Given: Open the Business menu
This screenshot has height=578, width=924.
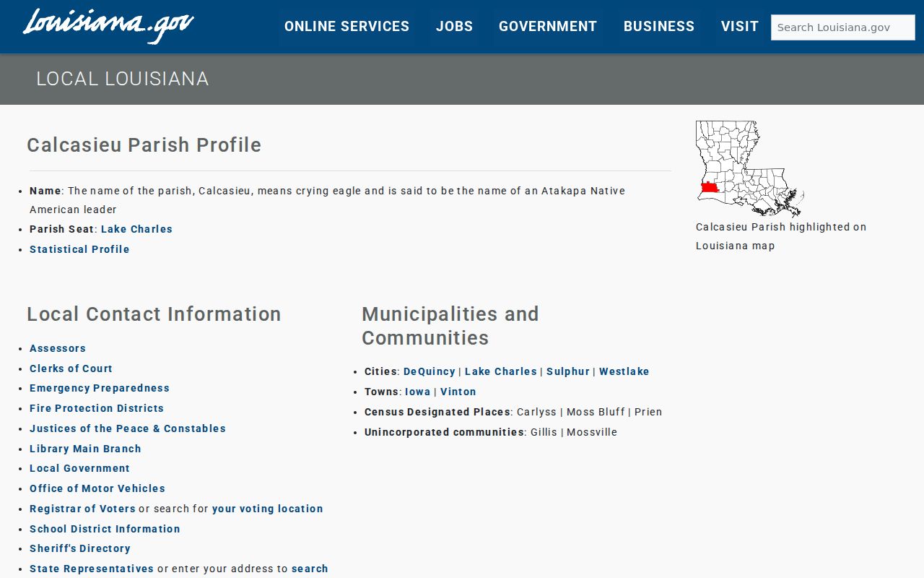Looking at the screenshot, I should point(659,27).
